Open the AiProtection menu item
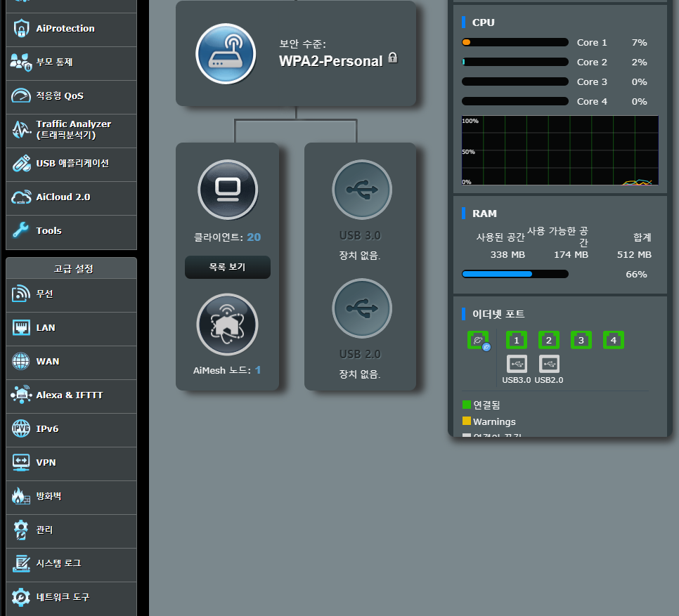 72,30
